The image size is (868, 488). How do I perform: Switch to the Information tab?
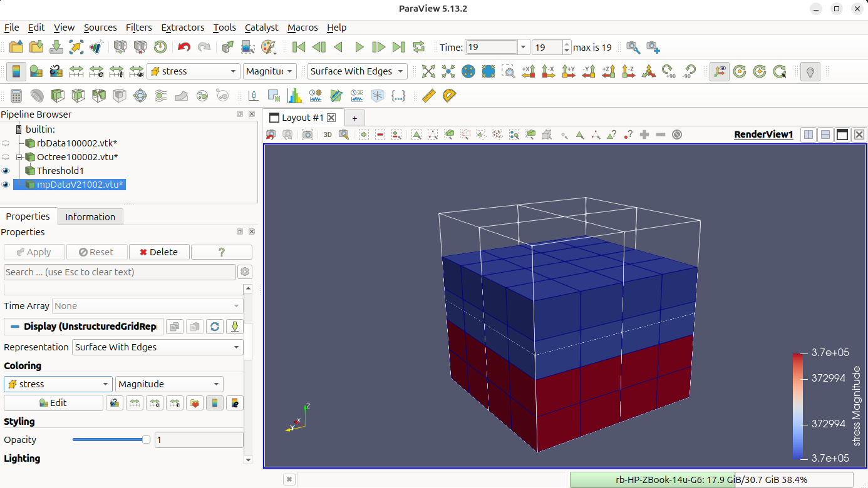[90, 217]
